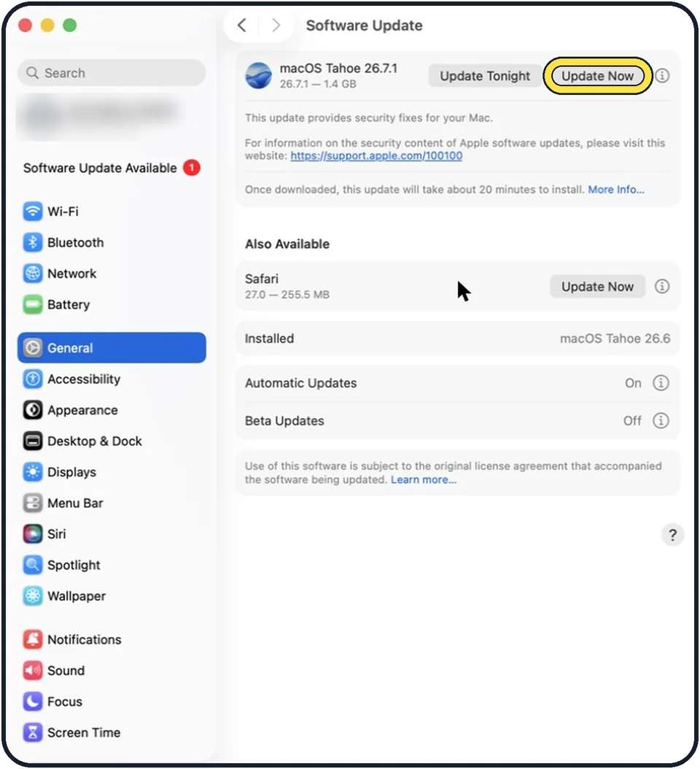Open the Displays sun icon
700x769 pixels.
[32, 472]
